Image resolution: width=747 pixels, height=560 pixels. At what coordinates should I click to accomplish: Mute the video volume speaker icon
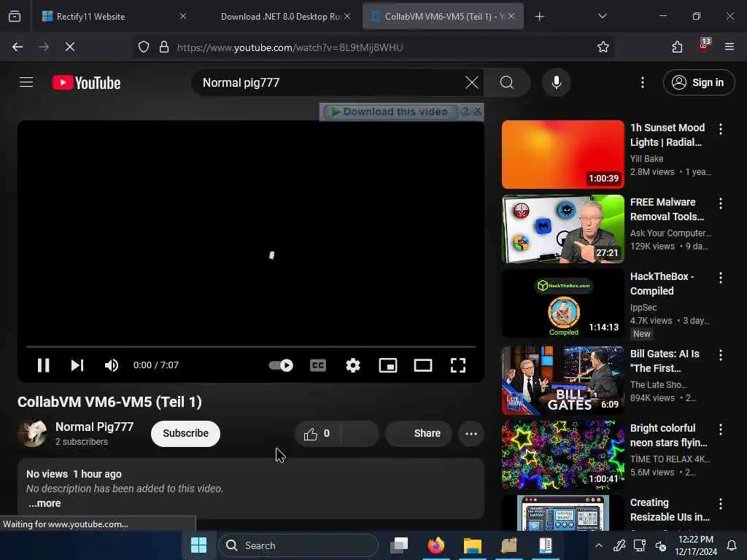pyautogui.click(x=112, y=365)
